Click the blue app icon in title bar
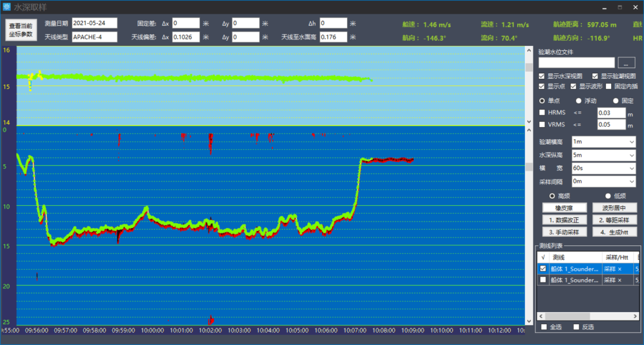 point(7,7)
